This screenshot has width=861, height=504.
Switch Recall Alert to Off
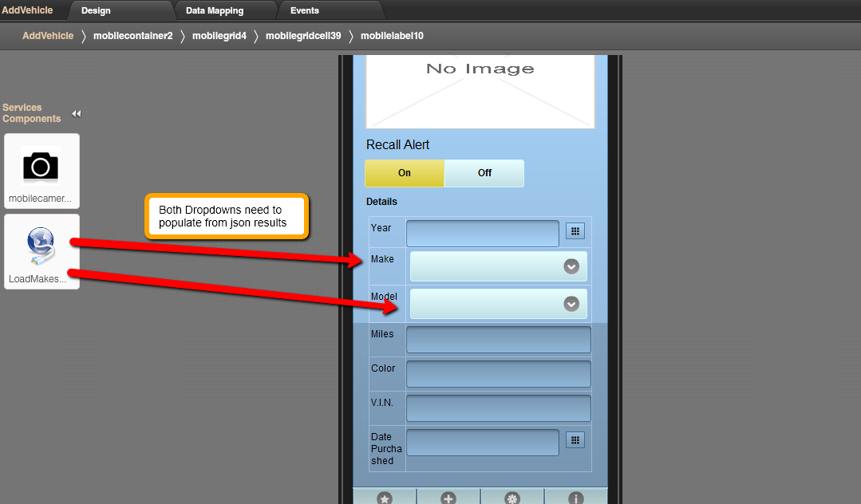click(x=484, y=173)
